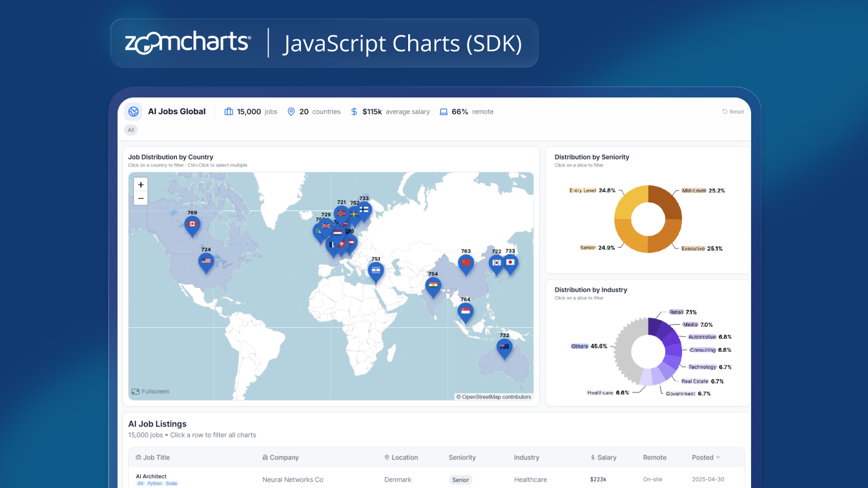Select the Canada flag map pin
Viewport: 868px width, 488px height.
pyautogui.click(x=192, y=225)
